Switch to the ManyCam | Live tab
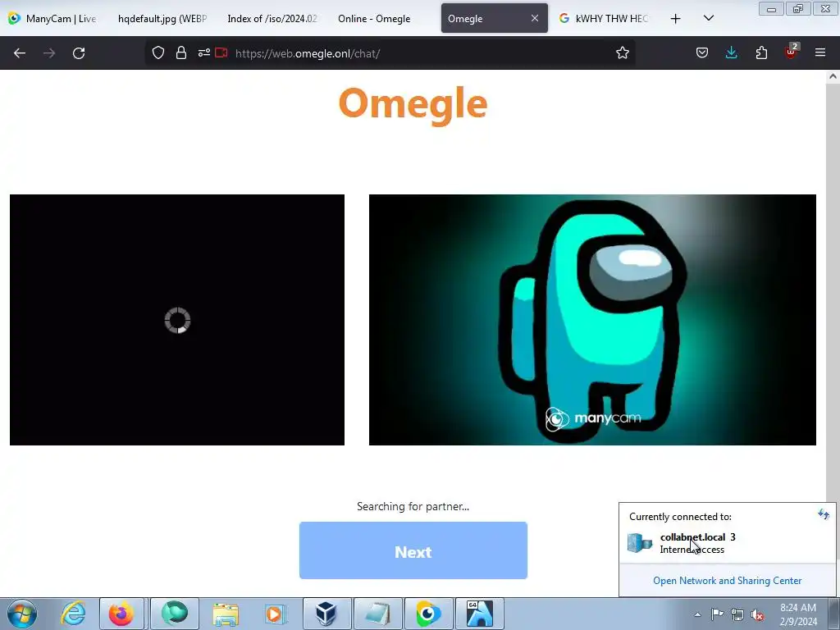 click(x=52, y=19)
